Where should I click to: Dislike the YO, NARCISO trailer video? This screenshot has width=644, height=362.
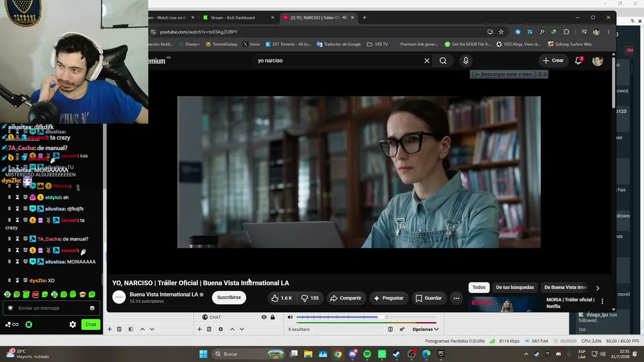[x=310, y=298]
